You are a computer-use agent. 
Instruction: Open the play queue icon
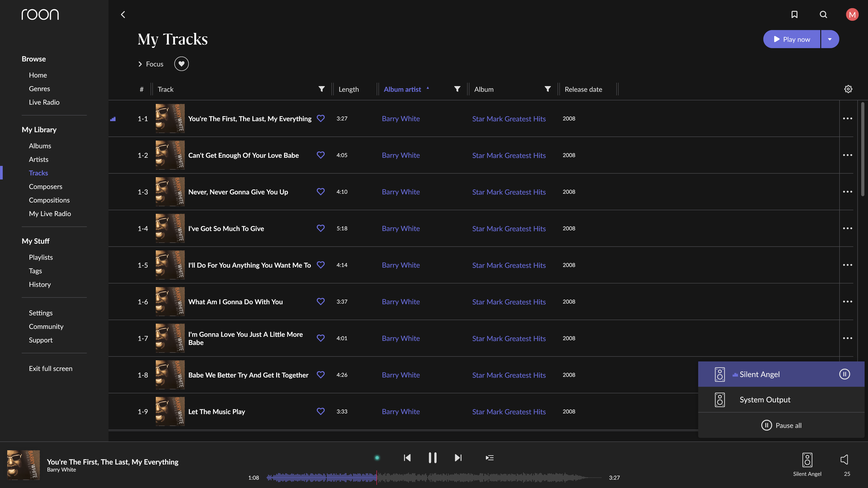click(x=490, y=458)
